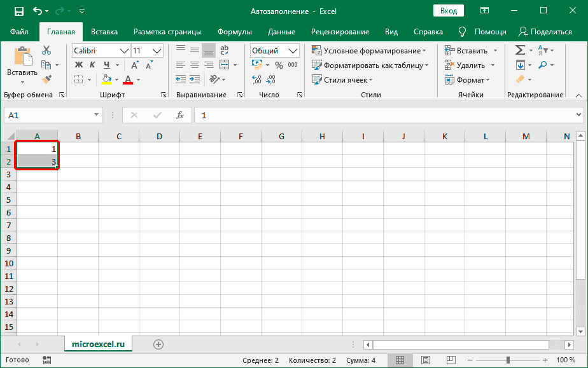Click the yellow fill color bucket

click(x=106, y=79)
